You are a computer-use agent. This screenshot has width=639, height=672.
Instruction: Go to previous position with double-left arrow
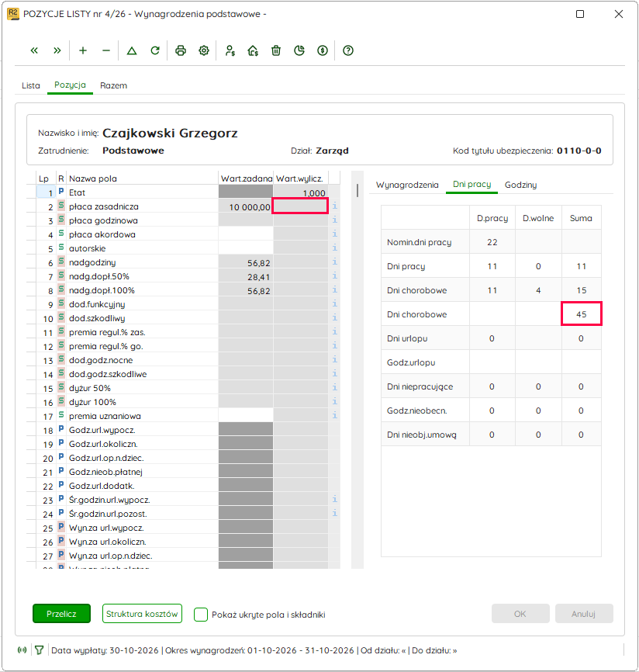coord(34,50)
